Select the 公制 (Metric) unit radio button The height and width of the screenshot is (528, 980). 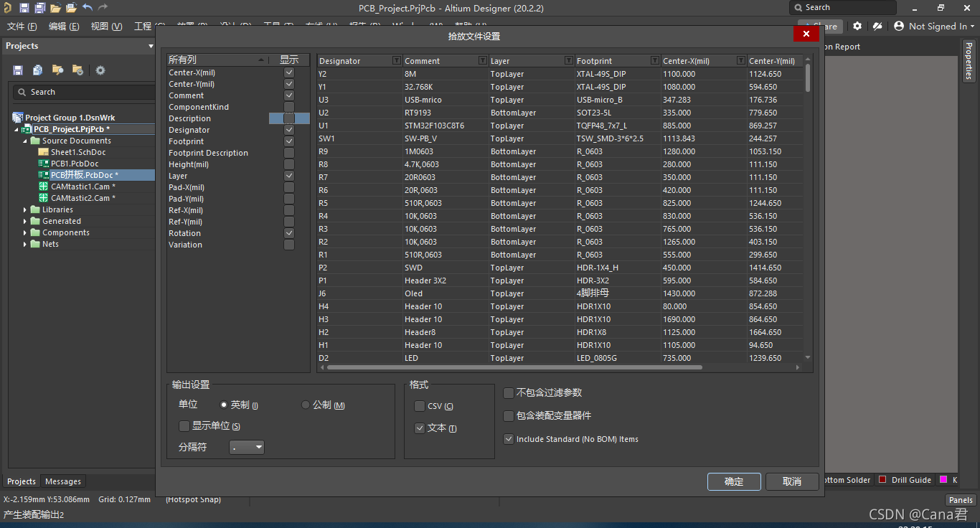[306, 405]
